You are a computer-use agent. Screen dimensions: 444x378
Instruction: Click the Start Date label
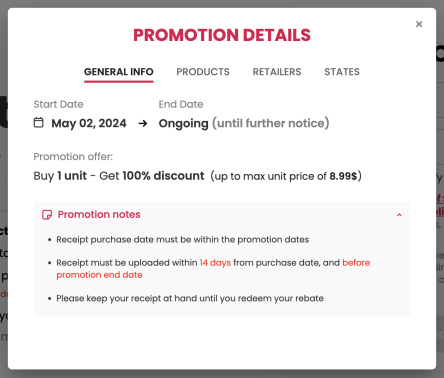[58, 104]
